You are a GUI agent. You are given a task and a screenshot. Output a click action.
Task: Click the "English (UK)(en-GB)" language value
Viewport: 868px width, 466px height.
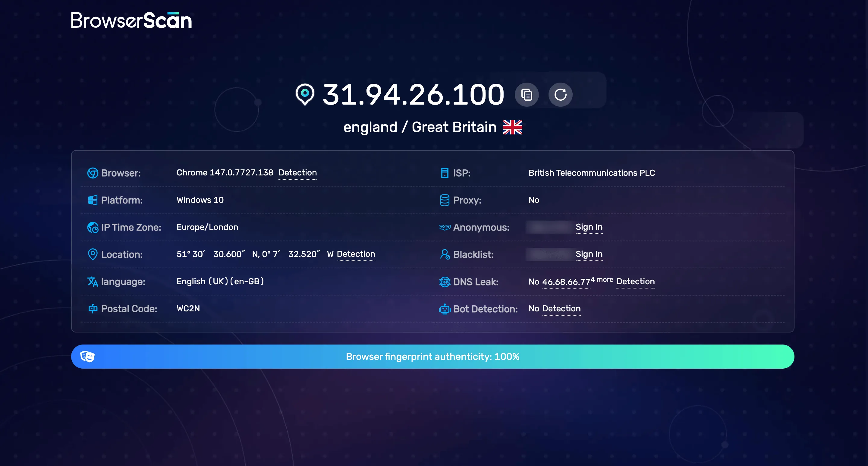pyautogui.click(x=220, y=281)
